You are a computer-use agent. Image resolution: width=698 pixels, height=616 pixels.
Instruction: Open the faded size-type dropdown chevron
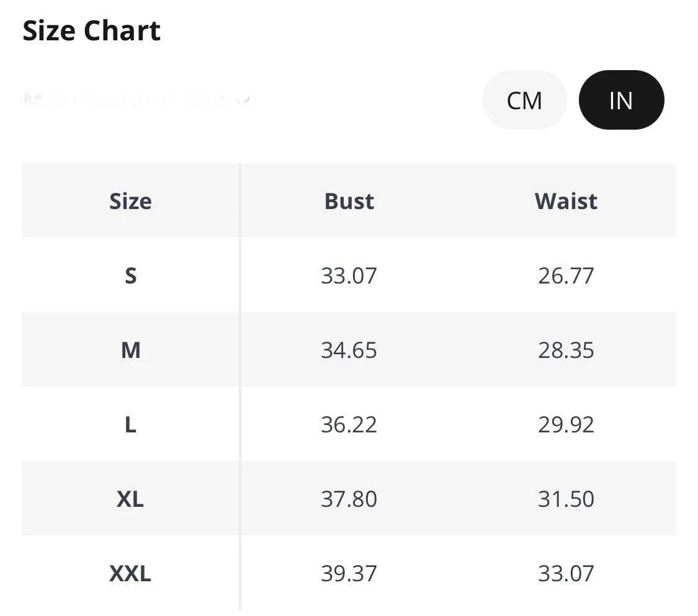(x=243, y=100)
